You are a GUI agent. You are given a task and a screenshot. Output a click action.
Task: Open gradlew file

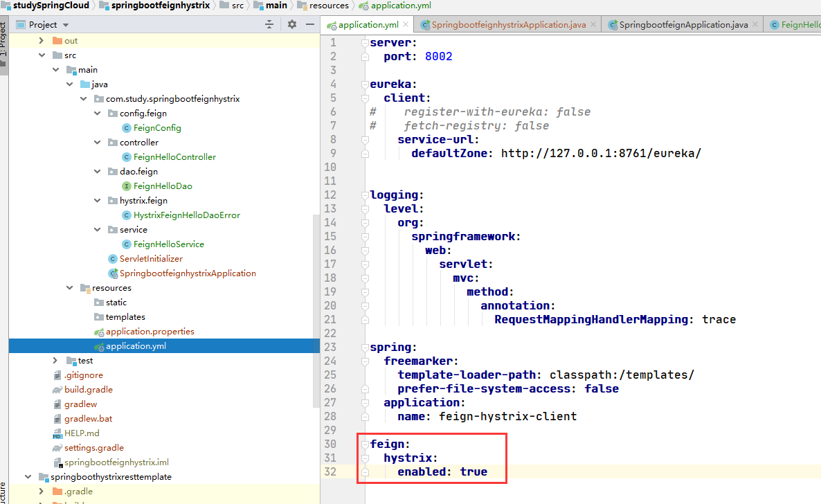coord(80,404)
